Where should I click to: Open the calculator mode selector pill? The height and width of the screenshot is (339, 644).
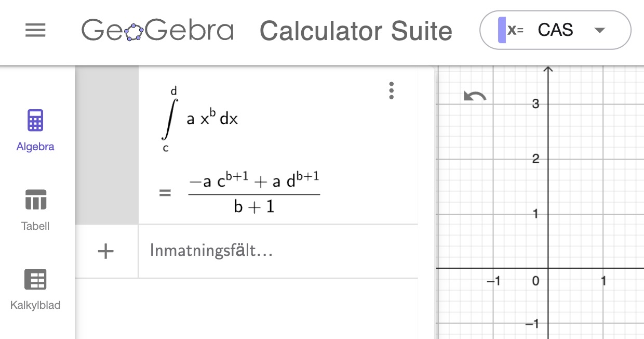tap(555, 30)
